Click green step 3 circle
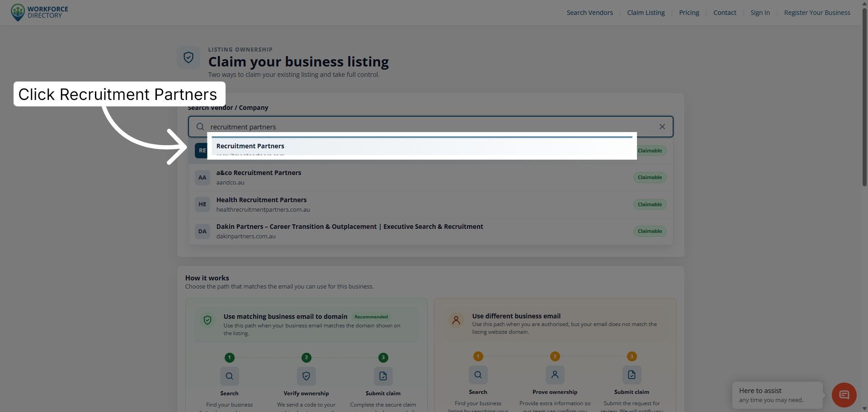This screenshot has height=412, width=868. 383,358
